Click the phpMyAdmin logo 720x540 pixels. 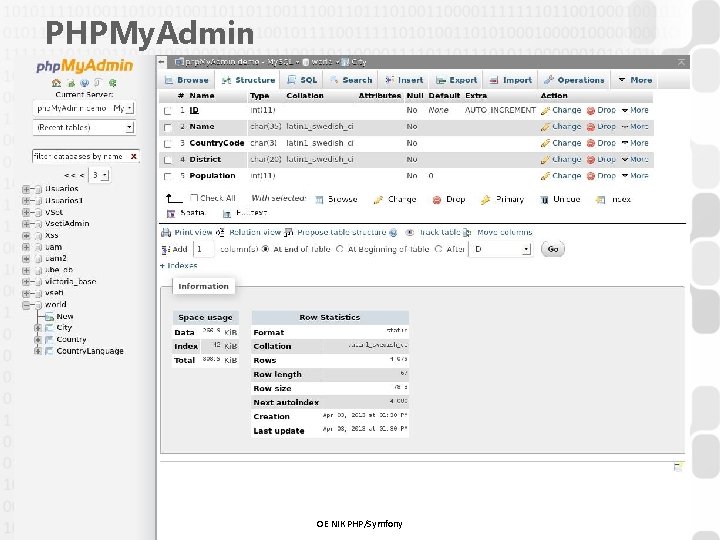coord(84,66)
